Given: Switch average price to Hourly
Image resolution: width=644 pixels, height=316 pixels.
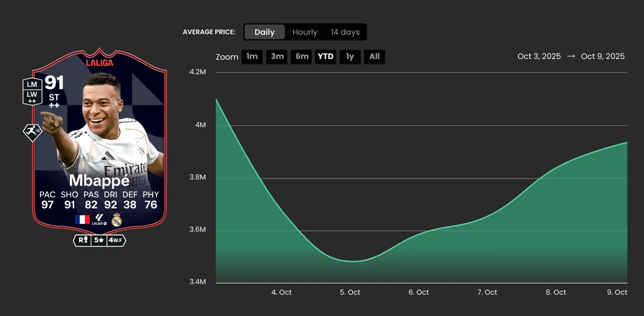Looking at the screenshot, I should coord(305,32).
